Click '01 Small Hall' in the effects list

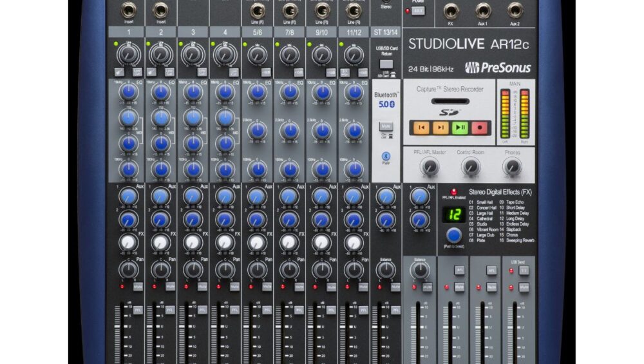coord(481,202)
